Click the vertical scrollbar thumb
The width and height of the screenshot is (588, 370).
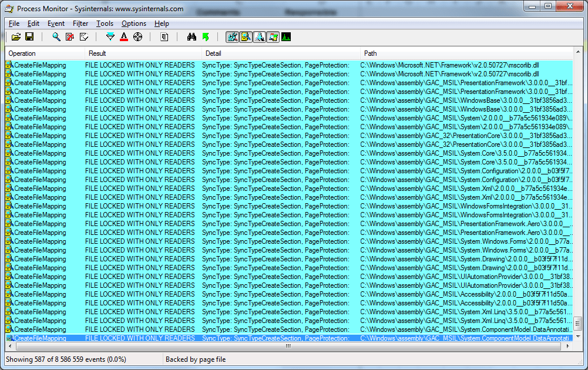578,323
